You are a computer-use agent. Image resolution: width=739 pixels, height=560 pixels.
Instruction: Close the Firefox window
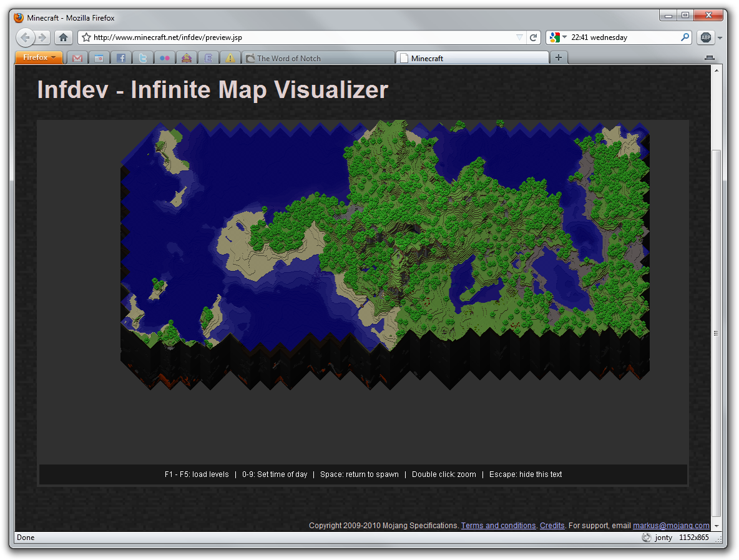coord(708,16)
